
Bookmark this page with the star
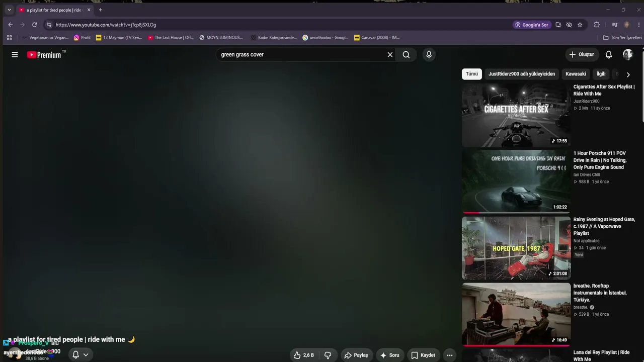click(x=580, y=25)
